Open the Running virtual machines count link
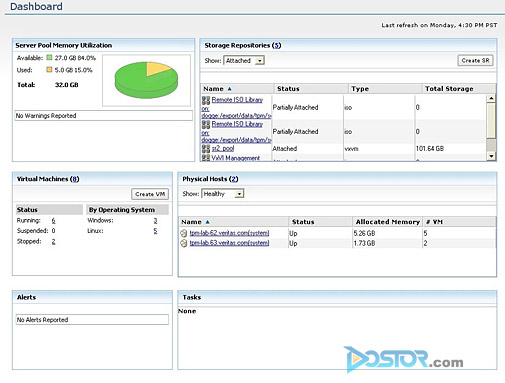The height and width of the screenshot is (383, 505). click(53, 221)
